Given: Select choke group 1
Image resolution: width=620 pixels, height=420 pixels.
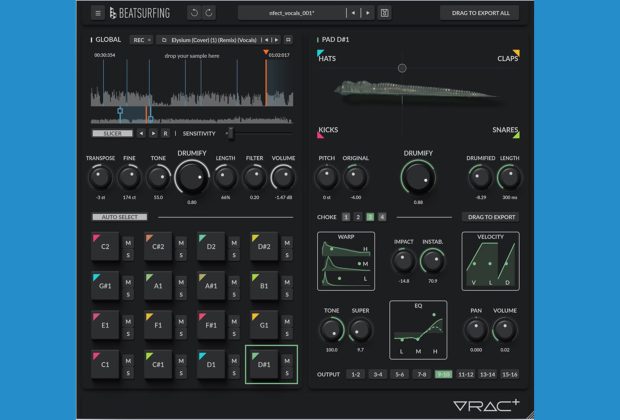Looking at the screenshot, I should 346,217.
